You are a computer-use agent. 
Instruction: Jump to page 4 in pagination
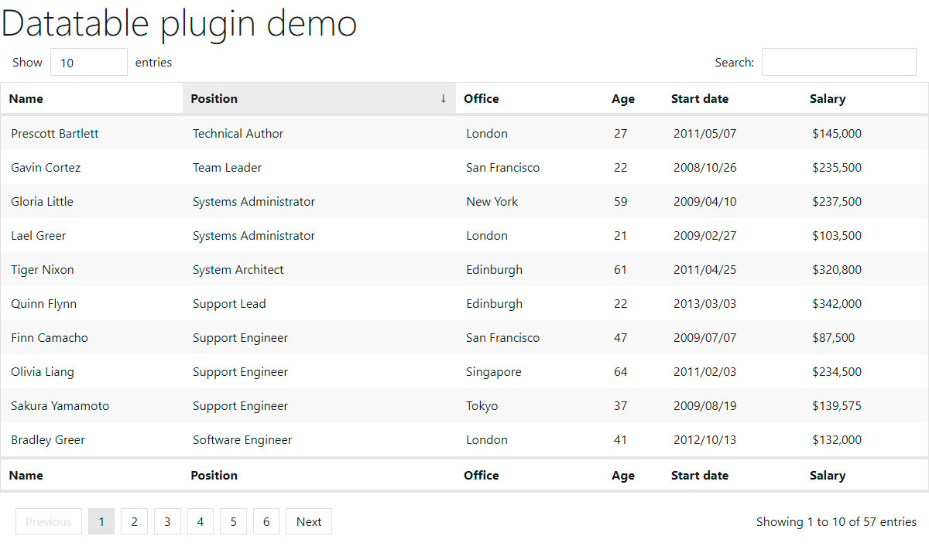tap(200, 521)
